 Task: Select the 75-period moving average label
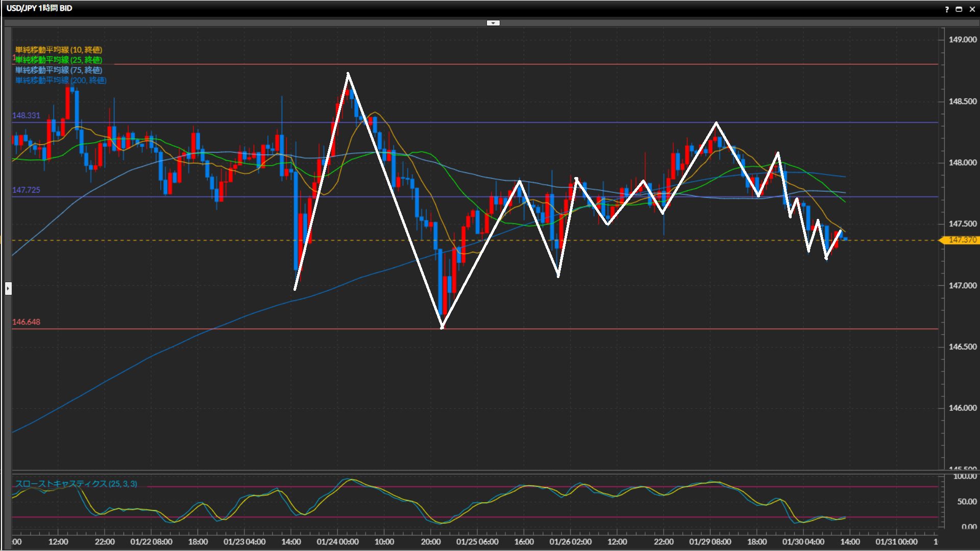pyautogui.click(x=59, y=70)
